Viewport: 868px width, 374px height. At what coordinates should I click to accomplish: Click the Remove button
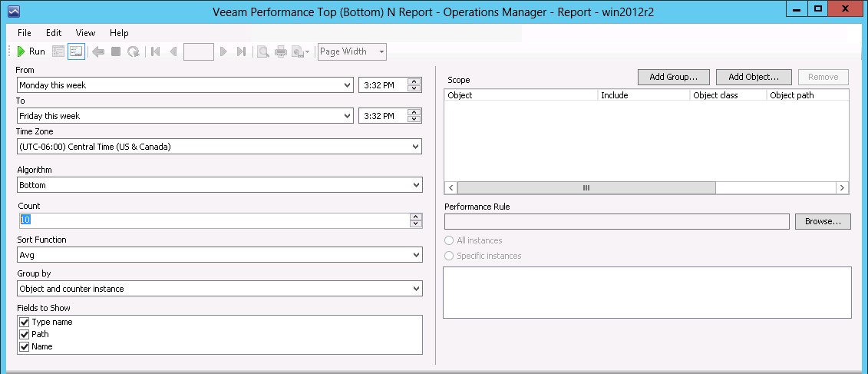tap(823, 77)
